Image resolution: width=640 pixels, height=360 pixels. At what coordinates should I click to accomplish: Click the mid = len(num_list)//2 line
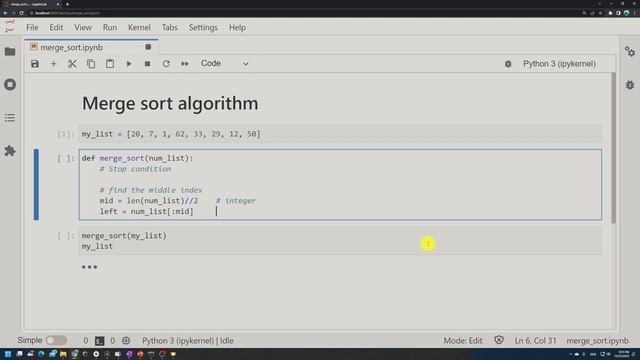(x=149, y=201)
